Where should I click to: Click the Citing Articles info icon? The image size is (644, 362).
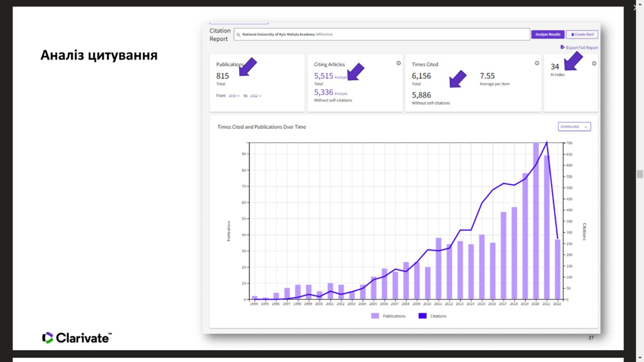point(398,63)
